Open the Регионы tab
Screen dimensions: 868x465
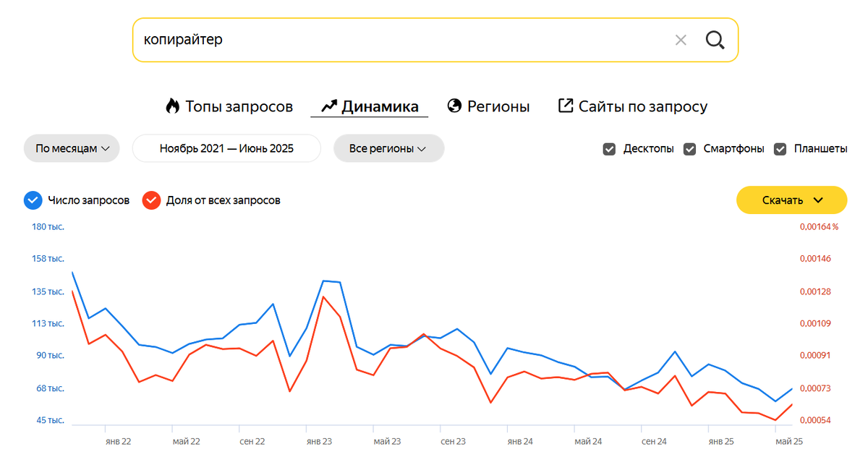click(498, 107)
